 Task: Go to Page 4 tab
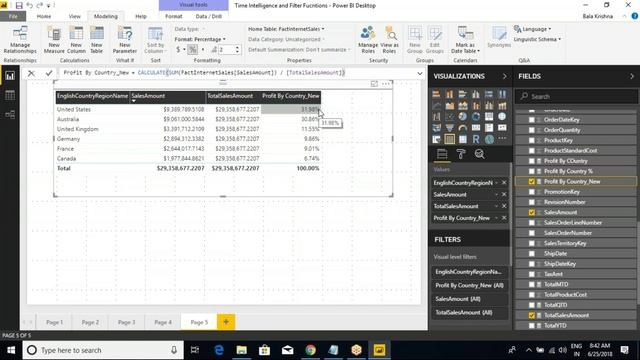163,322
